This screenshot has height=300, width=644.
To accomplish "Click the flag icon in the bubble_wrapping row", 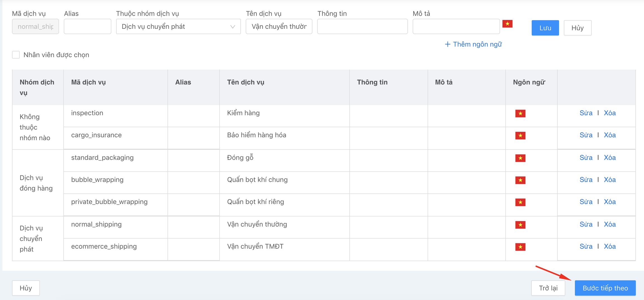I will 520,180.
